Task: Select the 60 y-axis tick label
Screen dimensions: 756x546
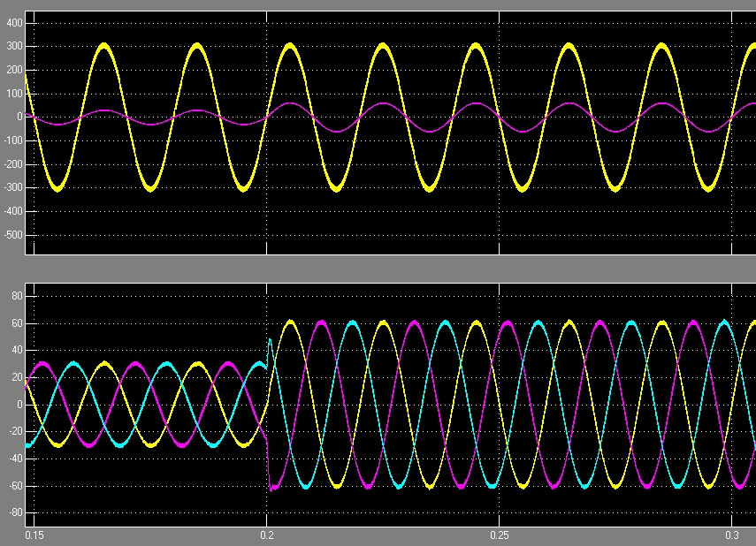Action: tap(18, 323)
